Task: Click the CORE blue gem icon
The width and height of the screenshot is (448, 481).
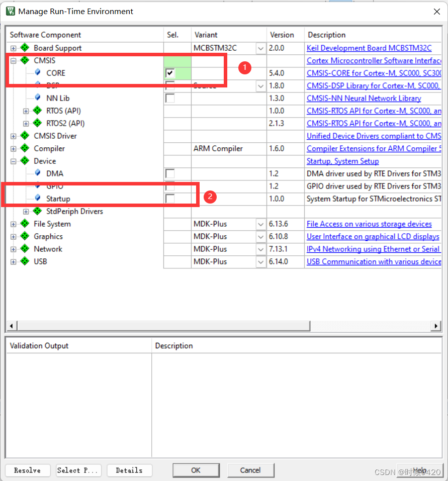Action: 38,72
